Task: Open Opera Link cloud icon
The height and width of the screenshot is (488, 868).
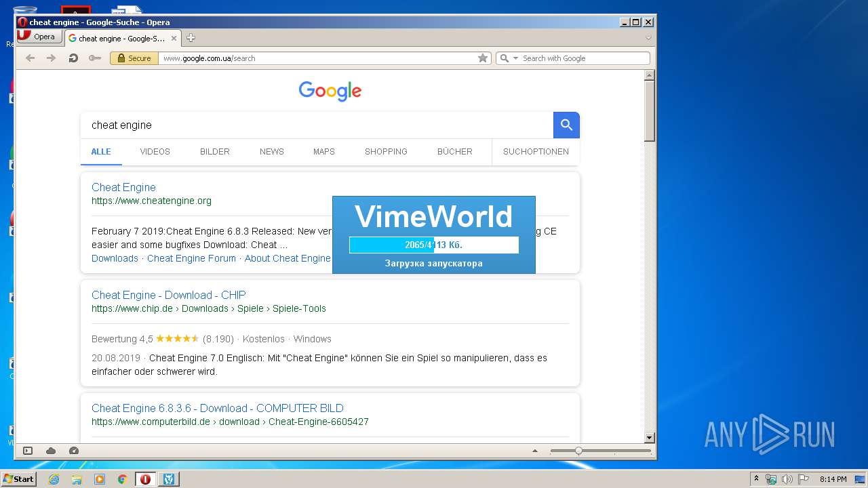Action: (51, 451)
